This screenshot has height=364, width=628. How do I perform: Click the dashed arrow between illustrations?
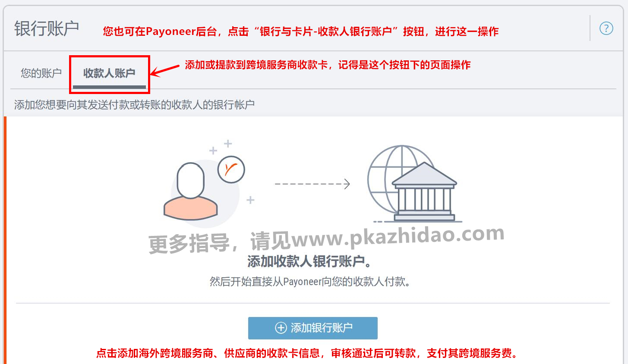(312, 184)
